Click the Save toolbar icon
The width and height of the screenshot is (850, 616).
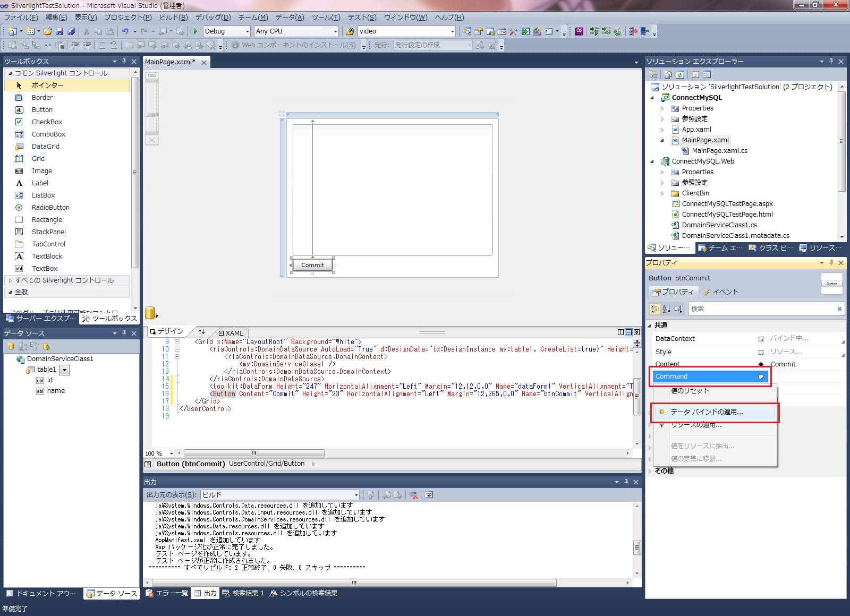pyautogui.click(x=59, y=31)
